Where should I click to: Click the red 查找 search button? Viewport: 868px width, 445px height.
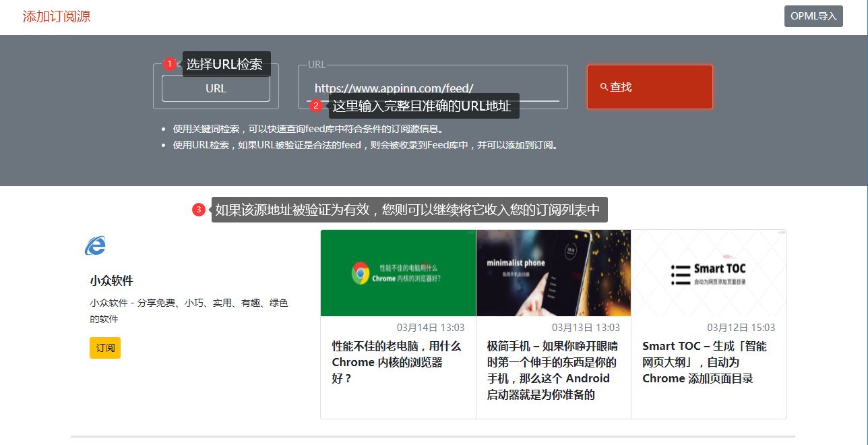click(x=650, y=87)
